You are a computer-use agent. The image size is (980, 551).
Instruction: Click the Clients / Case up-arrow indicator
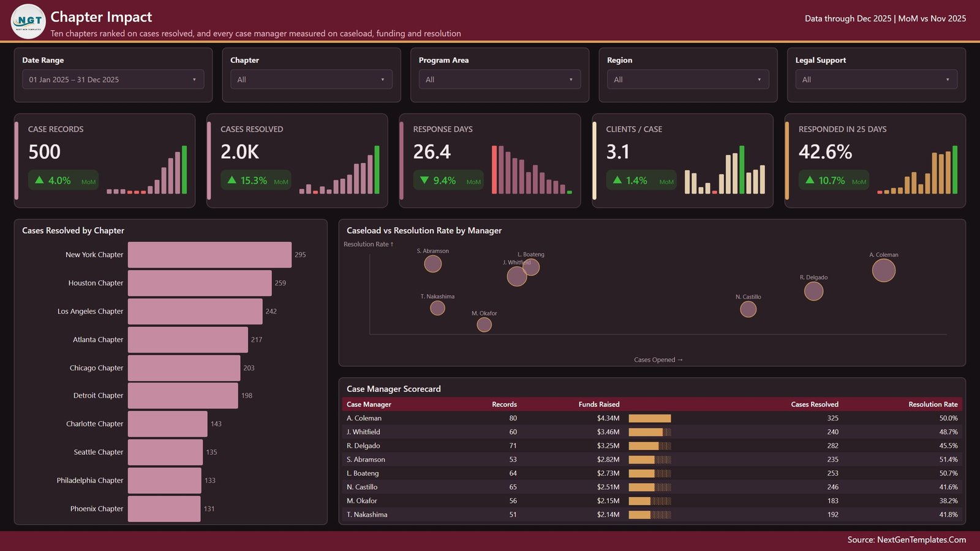click(x=617, y=180)
